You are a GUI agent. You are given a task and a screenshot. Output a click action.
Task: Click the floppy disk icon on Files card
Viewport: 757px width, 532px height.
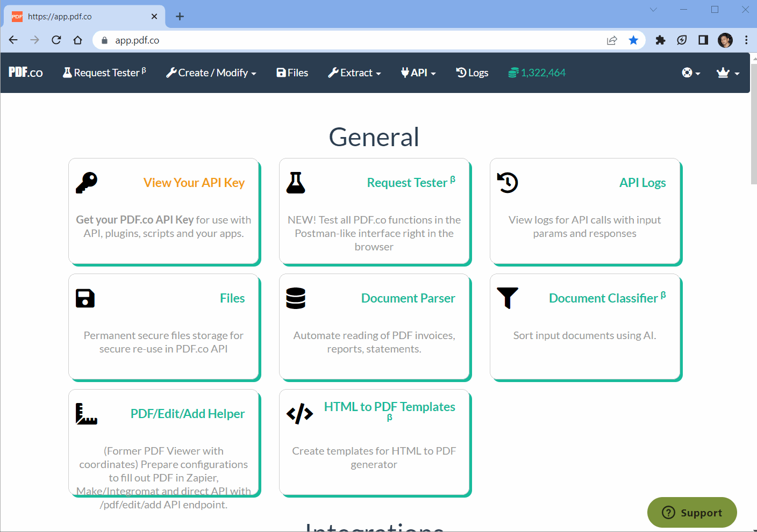(85, 298)
